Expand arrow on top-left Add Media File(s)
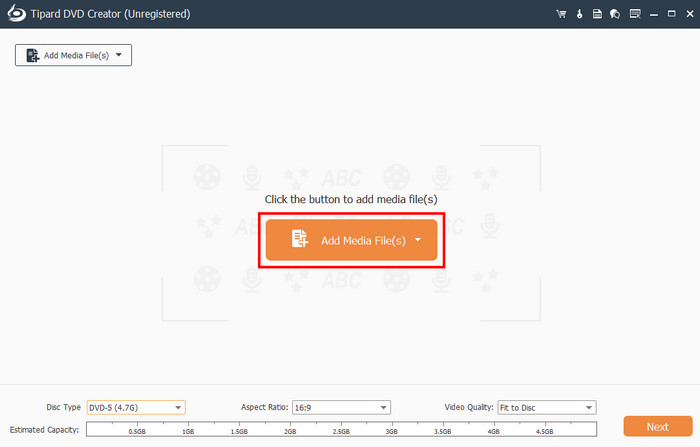Image resolution: width=700 pixels, height=447 pixels. click(119, 55)
